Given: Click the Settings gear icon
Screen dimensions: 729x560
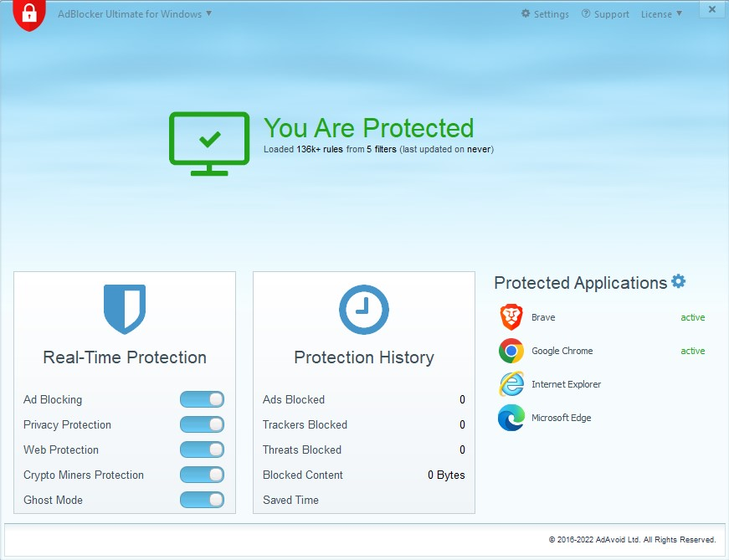Looking at the screenshot, I should (526, 13).
